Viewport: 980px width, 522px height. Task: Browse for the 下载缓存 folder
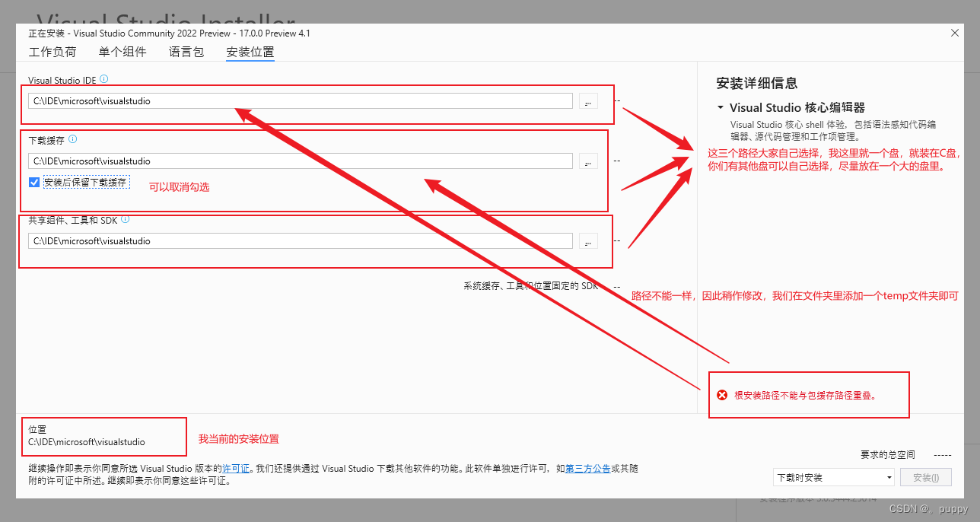pos(588,161)
